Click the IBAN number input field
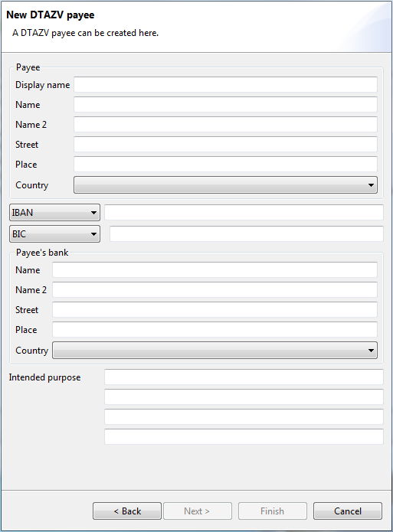The height and width of the screenshot is (532, 393). [244, 212]
